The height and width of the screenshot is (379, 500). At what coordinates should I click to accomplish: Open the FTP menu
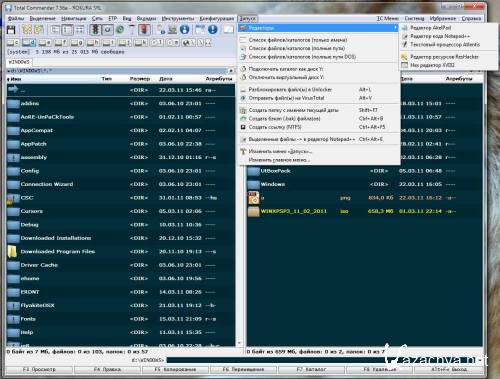112,18
